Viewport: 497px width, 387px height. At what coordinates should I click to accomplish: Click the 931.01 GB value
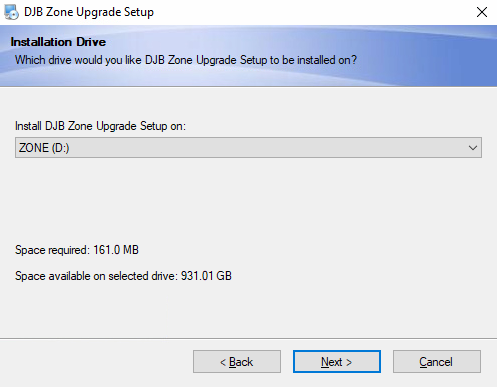206,276
